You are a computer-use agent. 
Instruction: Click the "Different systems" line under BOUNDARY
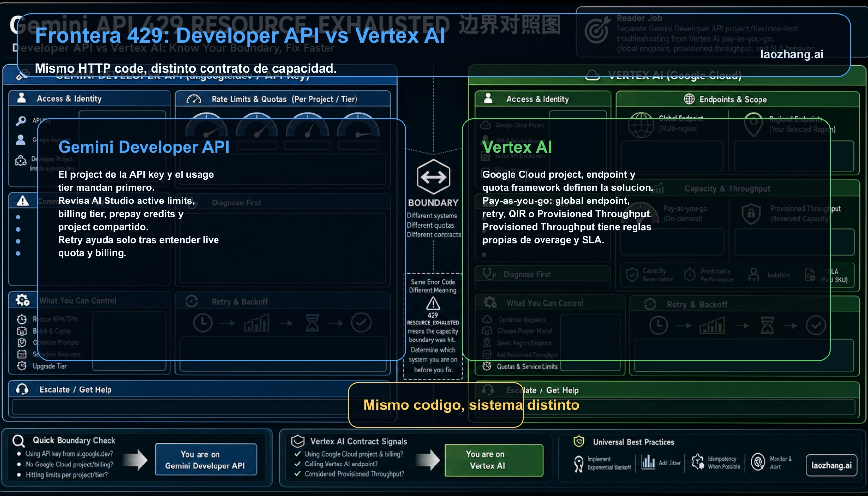[432, 216]
